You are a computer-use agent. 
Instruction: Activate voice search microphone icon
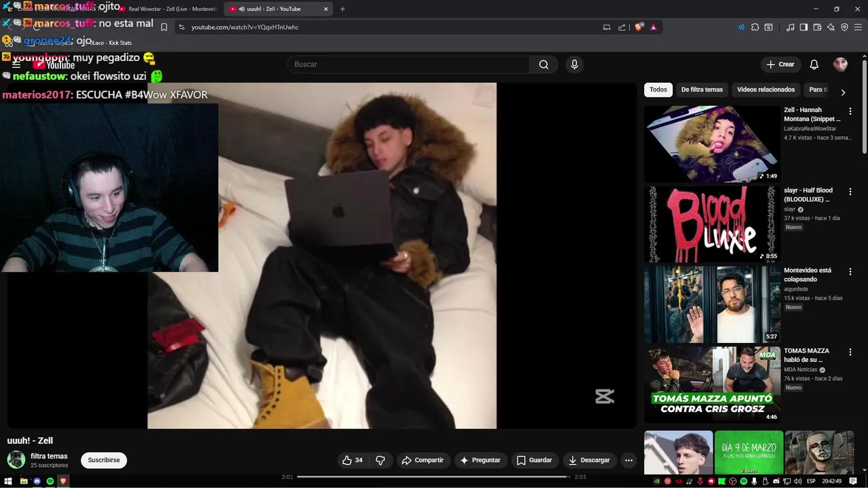pyautogui.click(x=574, y=64)
